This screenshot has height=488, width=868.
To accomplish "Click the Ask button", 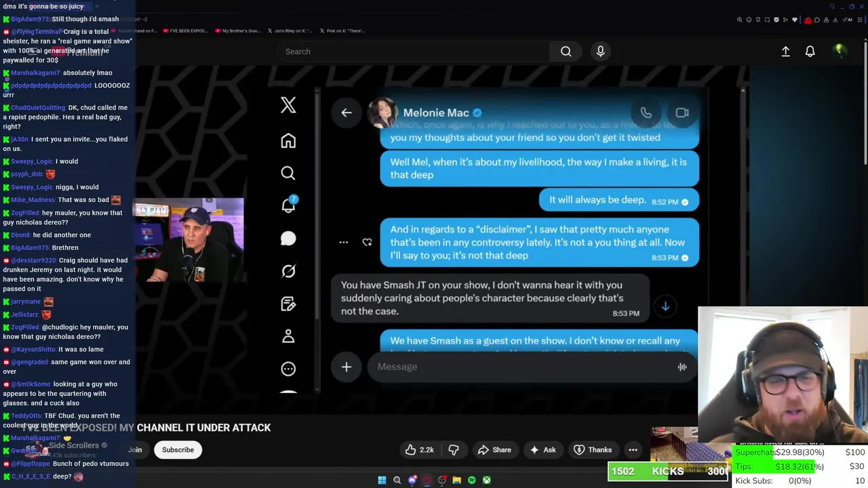I will point(542,450).
